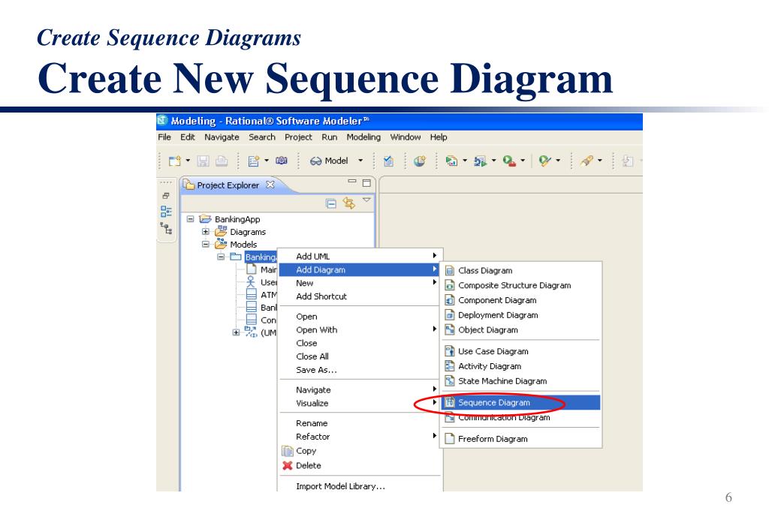
Task: Click Collapse All in Project Explorer
Action: click(331, 203)
